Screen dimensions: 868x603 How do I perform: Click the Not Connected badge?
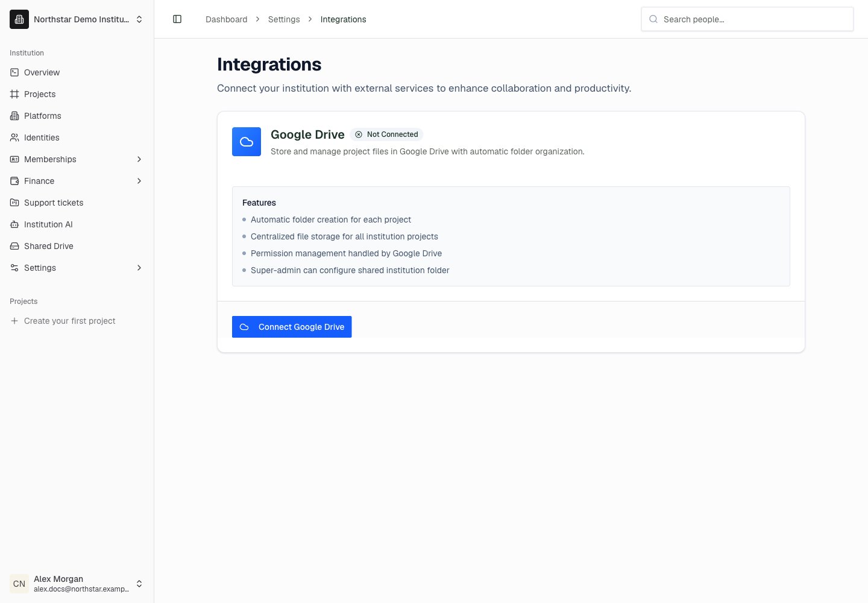[386, 134]
